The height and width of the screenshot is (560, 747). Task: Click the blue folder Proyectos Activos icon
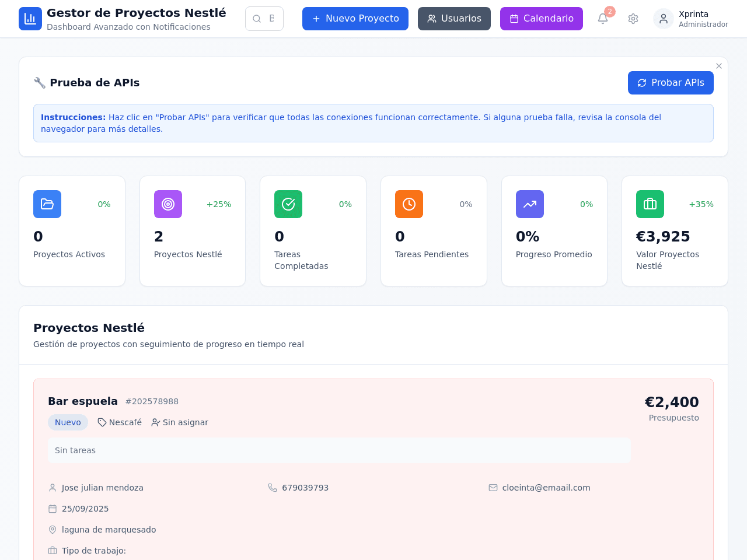tap(47, 204)
